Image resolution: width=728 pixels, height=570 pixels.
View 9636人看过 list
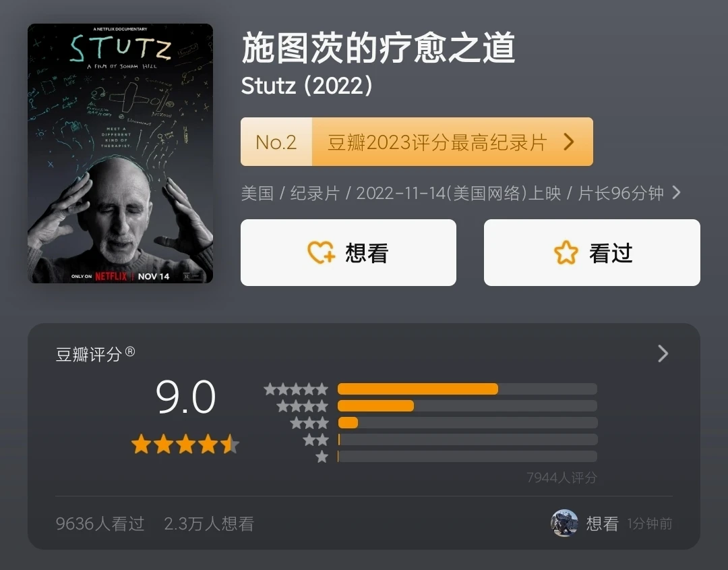tap(100, 523)
